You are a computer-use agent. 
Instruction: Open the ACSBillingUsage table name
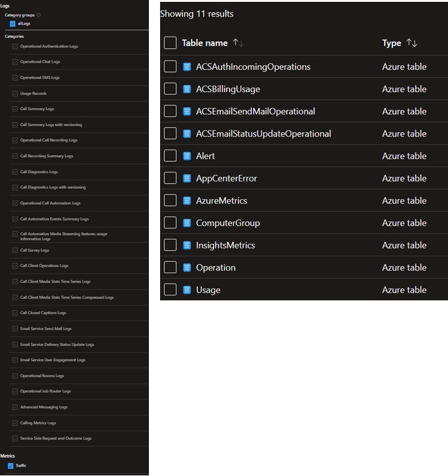click(228, 89)
